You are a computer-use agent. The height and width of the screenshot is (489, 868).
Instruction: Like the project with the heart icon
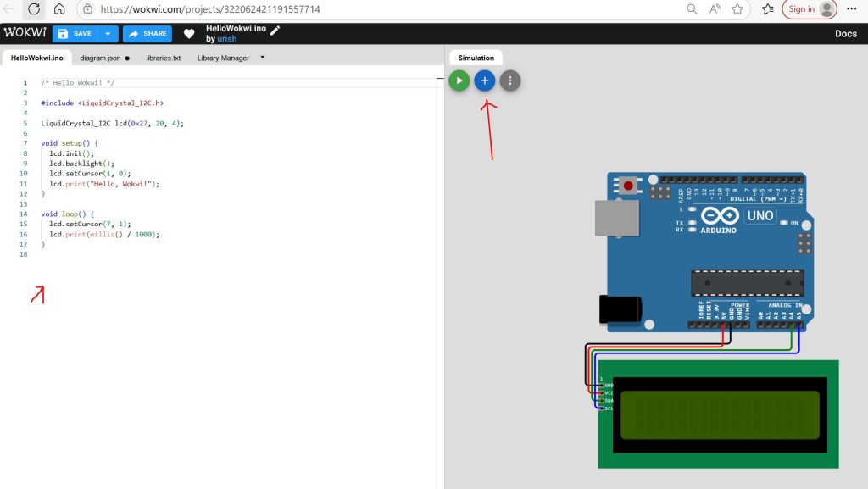coord(189,34)
